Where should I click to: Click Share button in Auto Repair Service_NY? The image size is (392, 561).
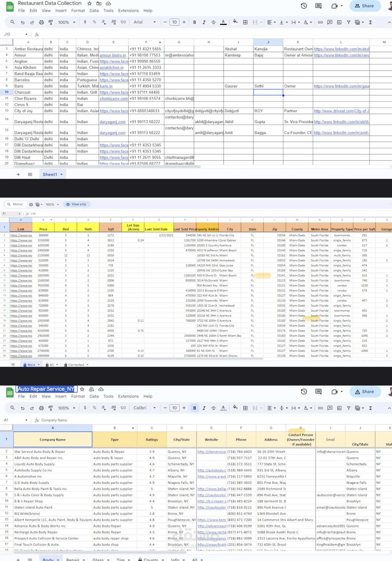tap(365, 392)
